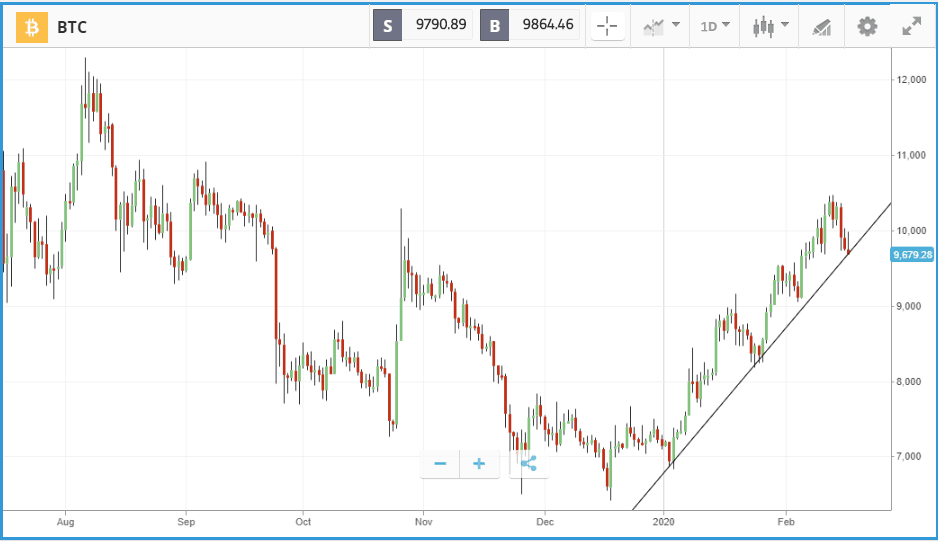Expand chart to full screen

pos(912,26)
